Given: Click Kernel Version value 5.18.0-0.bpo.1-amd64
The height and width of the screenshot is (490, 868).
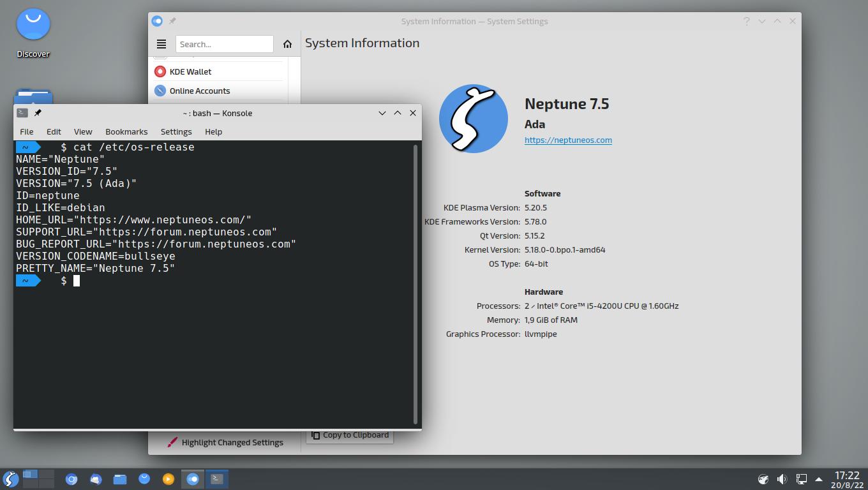Looking at the screenshot, I should tap(565, 249).
